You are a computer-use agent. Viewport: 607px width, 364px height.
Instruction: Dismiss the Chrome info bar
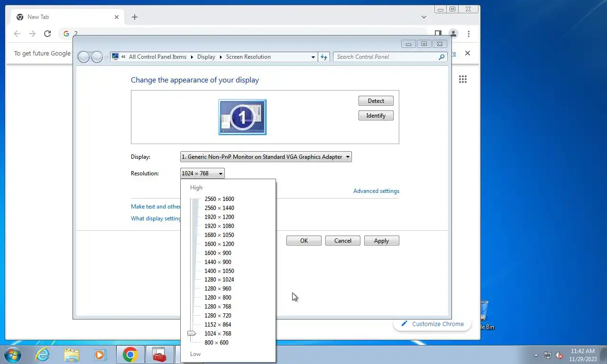[x=468, y=53]
